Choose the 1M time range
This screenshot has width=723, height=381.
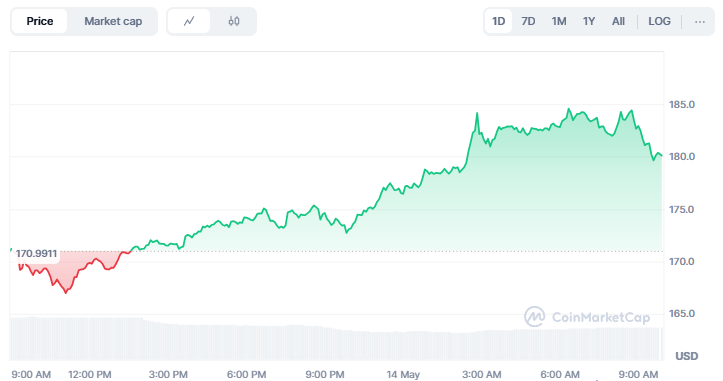click(x=559, y=21)
